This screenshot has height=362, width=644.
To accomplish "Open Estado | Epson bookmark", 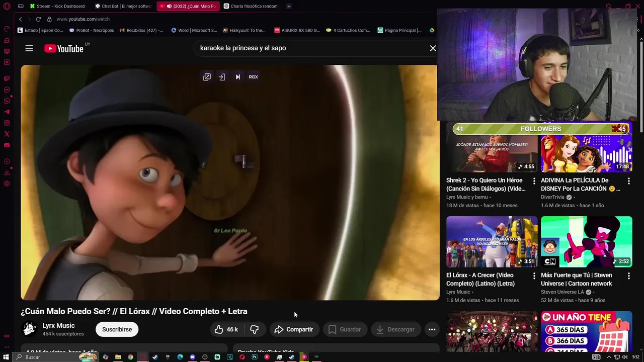I will point(40,30).
